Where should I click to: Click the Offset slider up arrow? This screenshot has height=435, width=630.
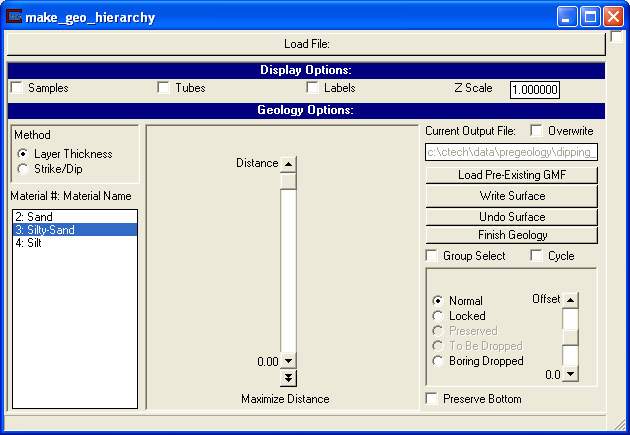pyautogui.click(x=570, y=300)
